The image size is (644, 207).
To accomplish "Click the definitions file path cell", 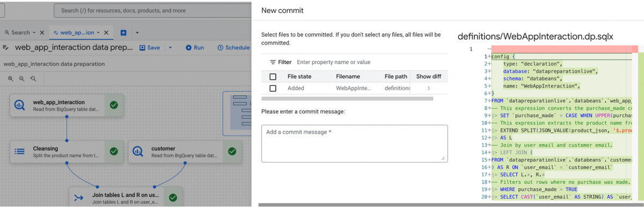I will [397, 88].
